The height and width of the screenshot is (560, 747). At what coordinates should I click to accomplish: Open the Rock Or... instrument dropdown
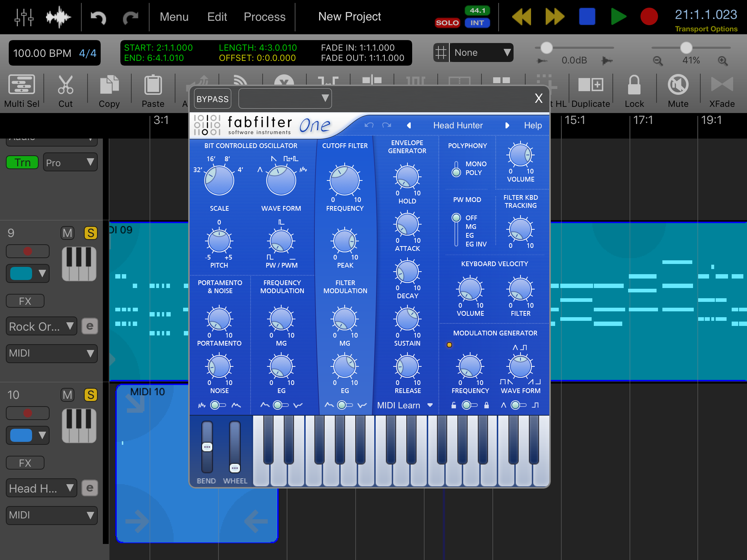tap(42, 326)
